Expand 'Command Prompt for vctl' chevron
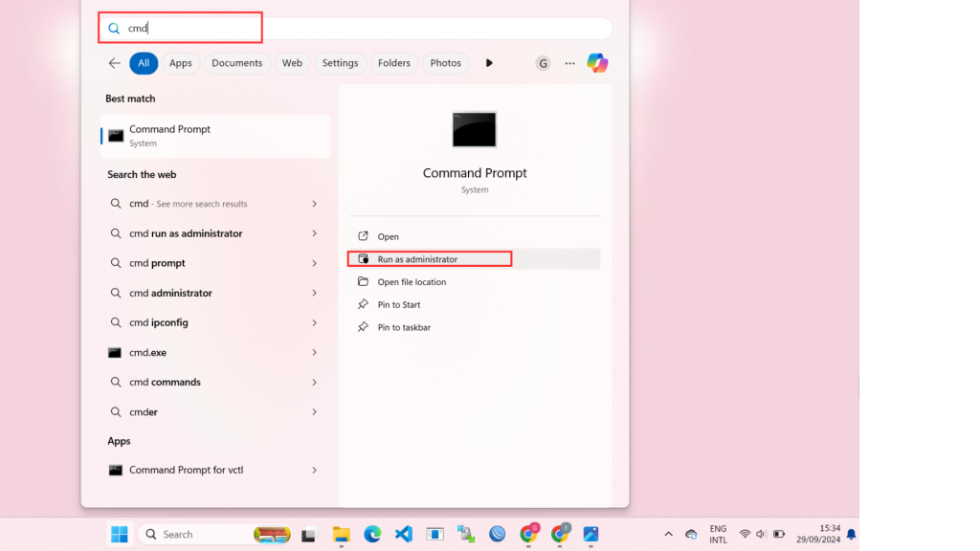This screenshot has width=980, height=551. point(315,470)
